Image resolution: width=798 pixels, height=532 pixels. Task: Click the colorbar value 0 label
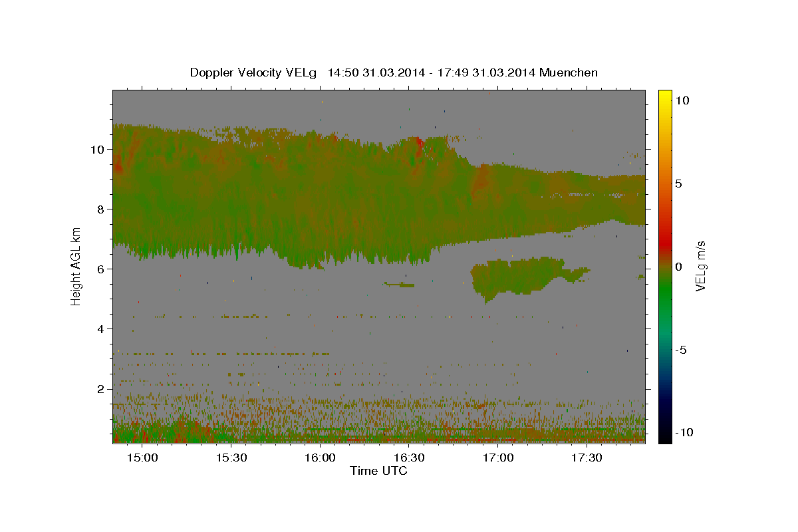tap(678, 267)
